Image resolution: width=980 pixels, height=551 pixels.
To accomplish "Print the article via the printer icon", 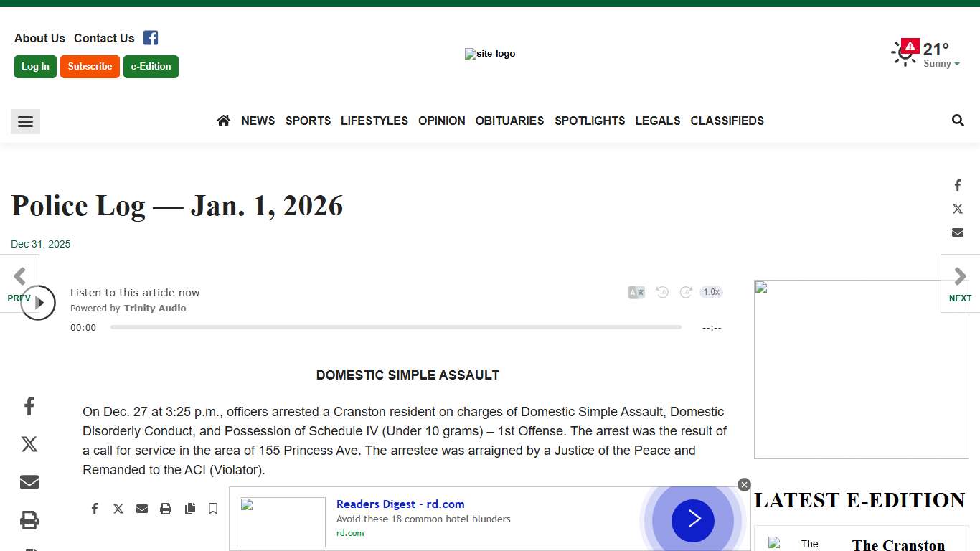I will point(166,508).
